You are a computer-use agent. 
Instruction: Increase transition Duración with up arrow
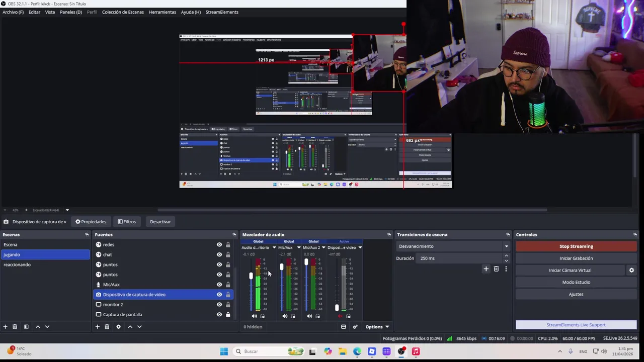coord(506,256)
